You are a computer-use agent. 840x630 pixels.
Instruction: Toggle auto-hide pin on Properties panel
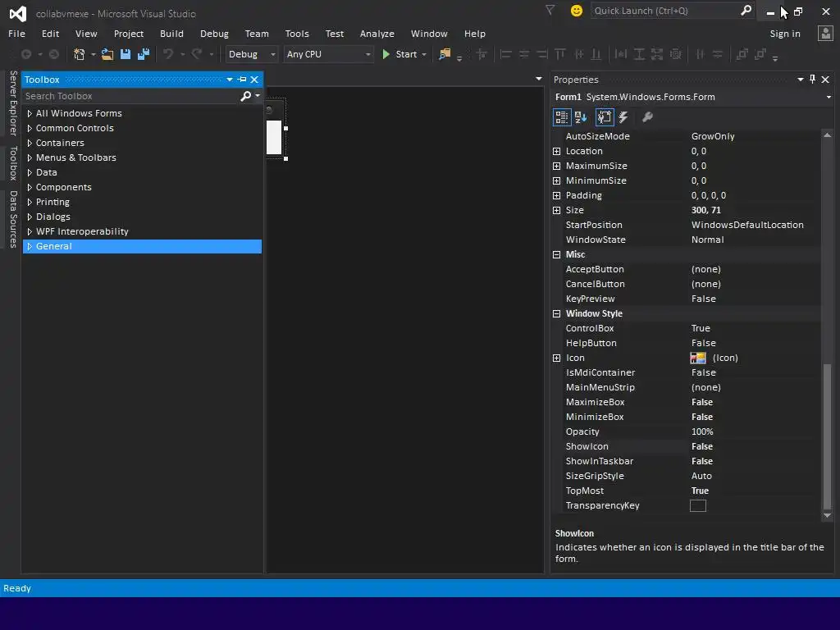[x=812, y=80]
